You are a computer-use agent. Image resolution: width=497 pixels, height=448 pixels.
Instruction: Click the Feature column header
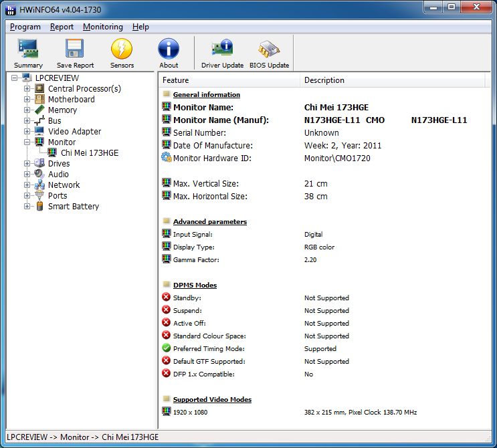point(229,80)
